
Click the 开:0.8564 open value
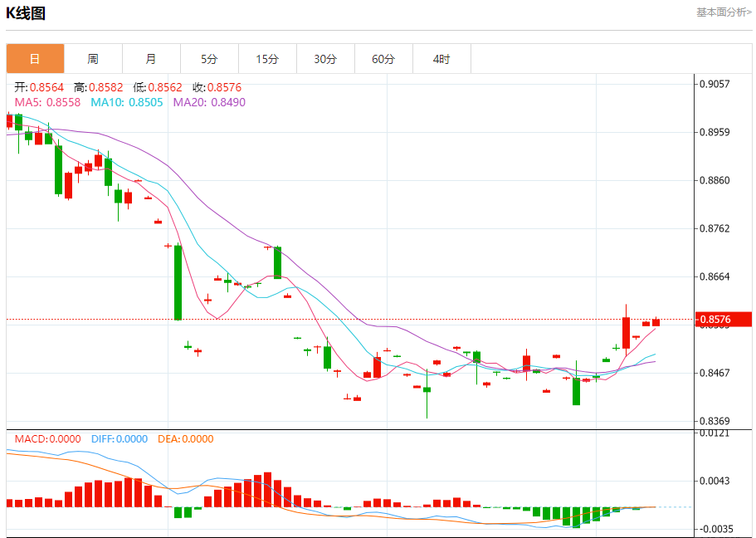coord(39,87)
